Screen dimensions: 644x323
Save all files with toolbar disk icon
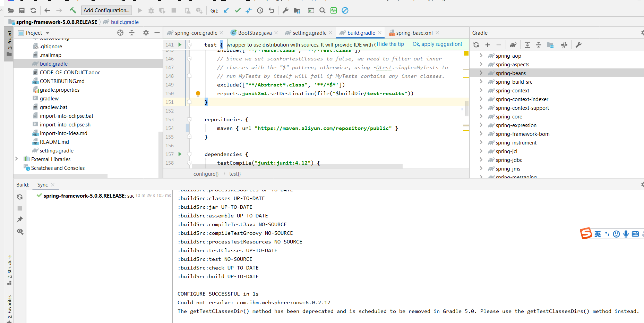tap(22, 10)
